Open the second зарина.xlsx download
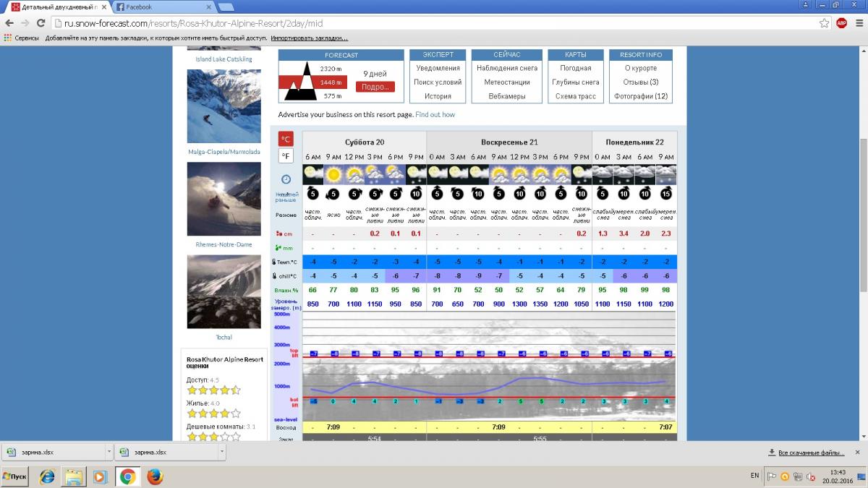Image resolution: width=868 pixels, height=488 pixels. point(167,453)
